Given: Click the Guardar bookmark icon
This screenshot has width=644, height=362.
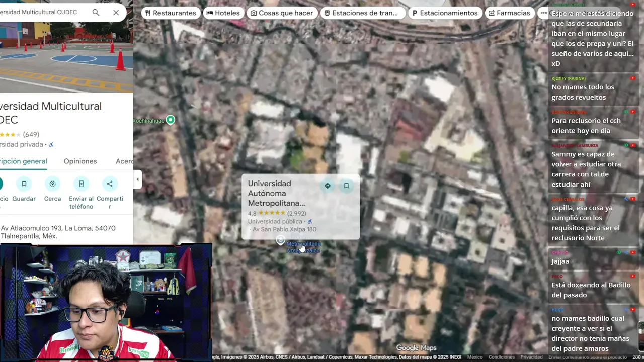Looking at the screenshot, I should (x=24, y=184).
